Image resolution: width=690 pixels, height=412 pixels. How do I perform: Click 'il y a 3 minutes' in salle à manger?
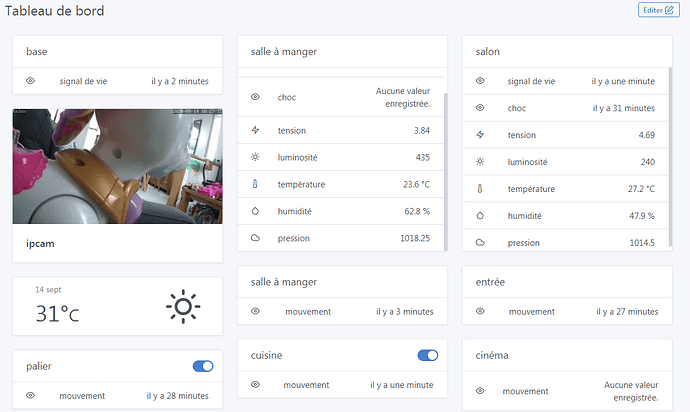coord(405,311)
